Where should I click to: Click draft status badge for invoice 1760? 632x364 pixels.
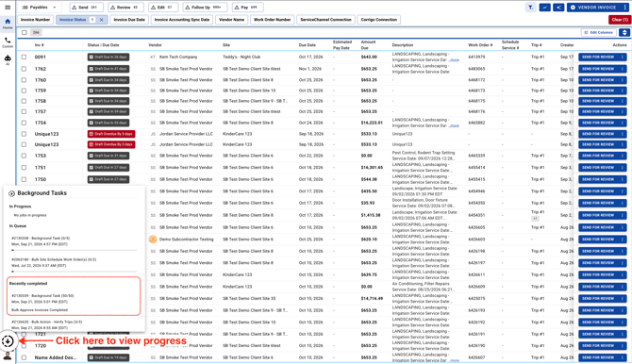point(108,80)
